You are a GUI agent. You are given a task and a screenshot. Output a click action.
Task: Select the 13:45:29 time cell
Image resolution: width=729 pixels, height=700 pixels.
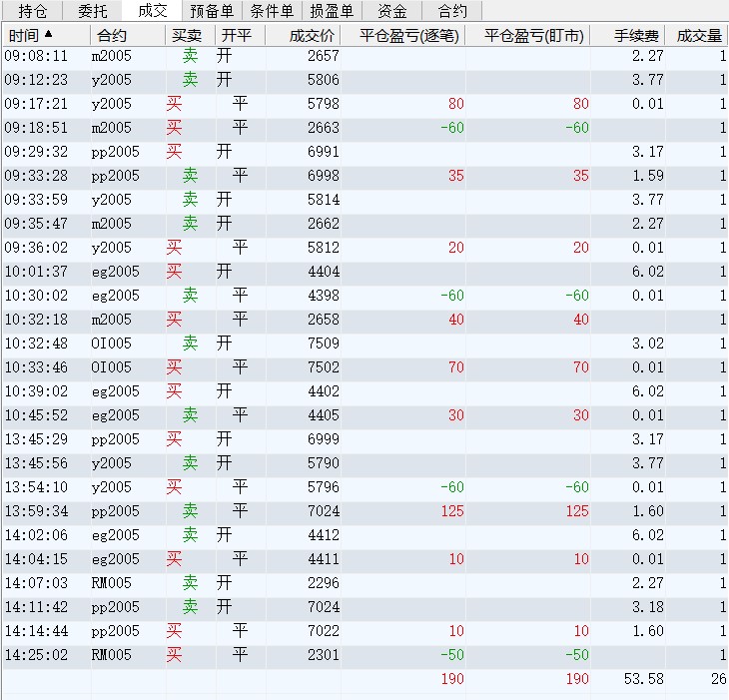tap(36, 439)
